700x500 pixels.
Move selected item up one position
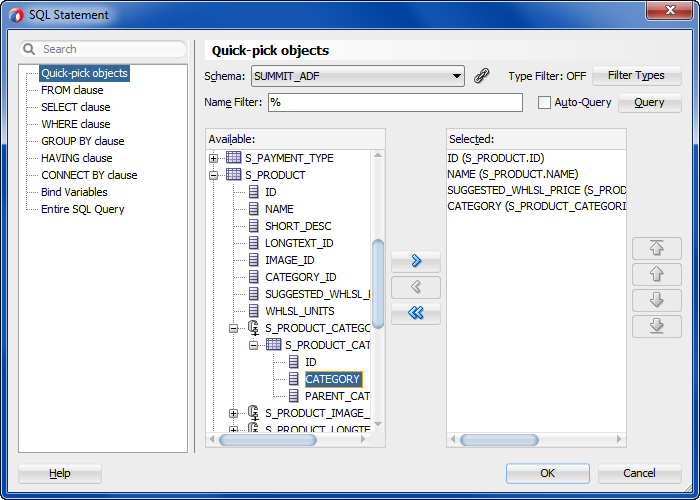pos(656,274)
